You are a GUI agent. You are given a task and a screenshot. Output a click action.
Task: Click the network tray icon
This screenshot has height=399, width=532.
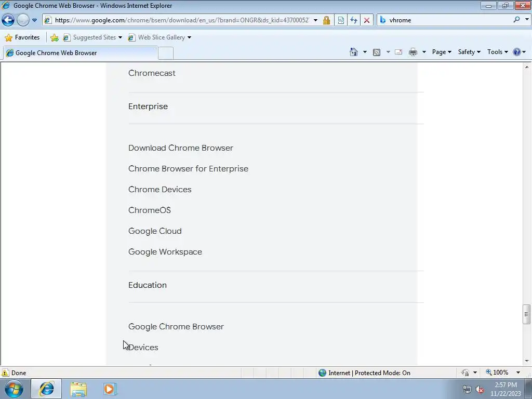click(467, 390)
